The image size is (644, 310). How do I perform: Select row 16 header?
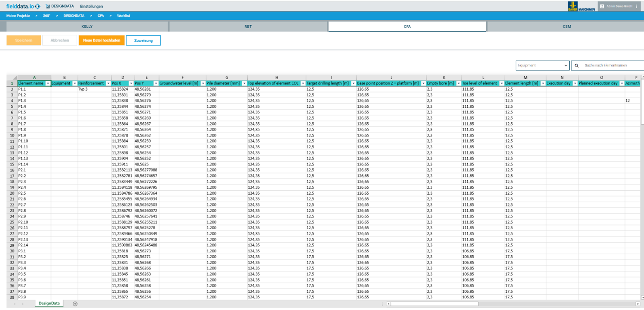tap(12, 170)
